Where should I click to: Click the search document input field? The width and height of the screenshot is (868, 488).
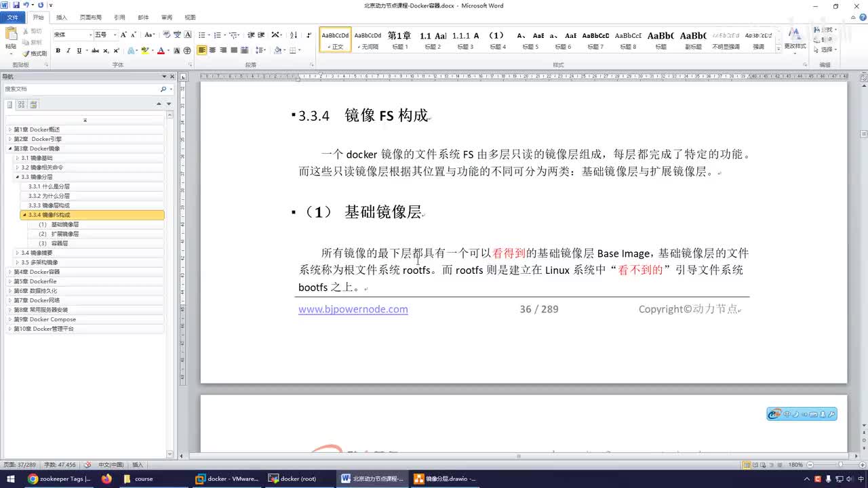[x=81, y=89]
